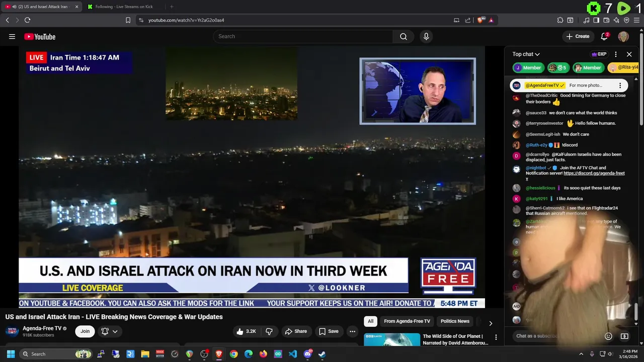The width and height of the screenshot is (644, 362).
Task: Click the browser address bar URL
Action: (186, 20)
